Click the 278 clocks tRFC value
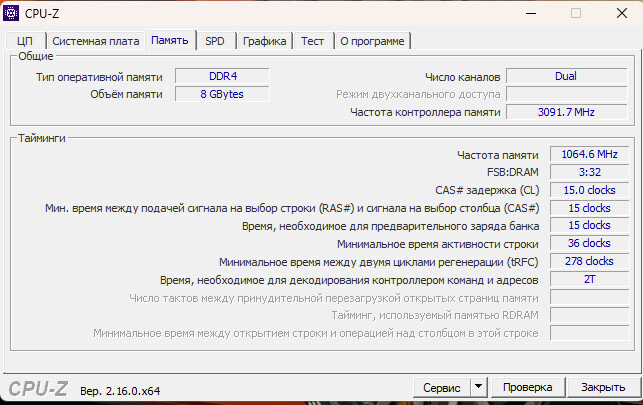Image resolution: width=643 pixels, height=405 pixels. [589, 261]
